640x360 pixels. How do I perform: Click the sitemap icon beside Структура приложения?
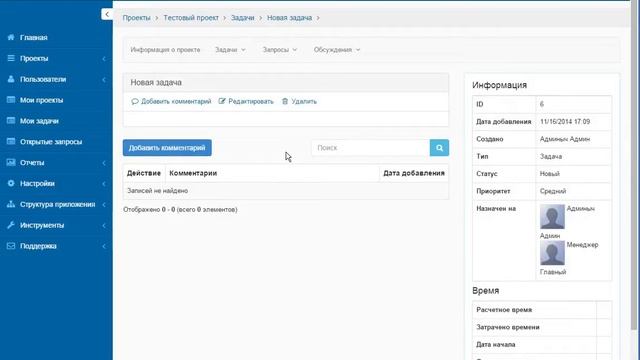[11, 204]
